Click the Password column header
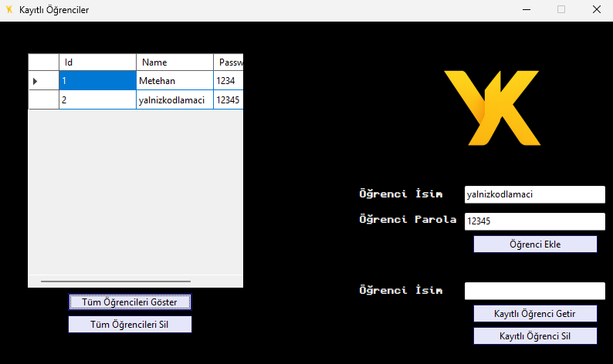Viewport: 613px width, 364px height. coord(229,62)
